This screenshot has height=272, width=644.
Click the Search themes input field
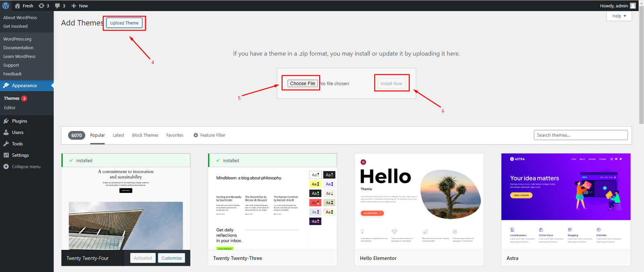tap(580, 135)
